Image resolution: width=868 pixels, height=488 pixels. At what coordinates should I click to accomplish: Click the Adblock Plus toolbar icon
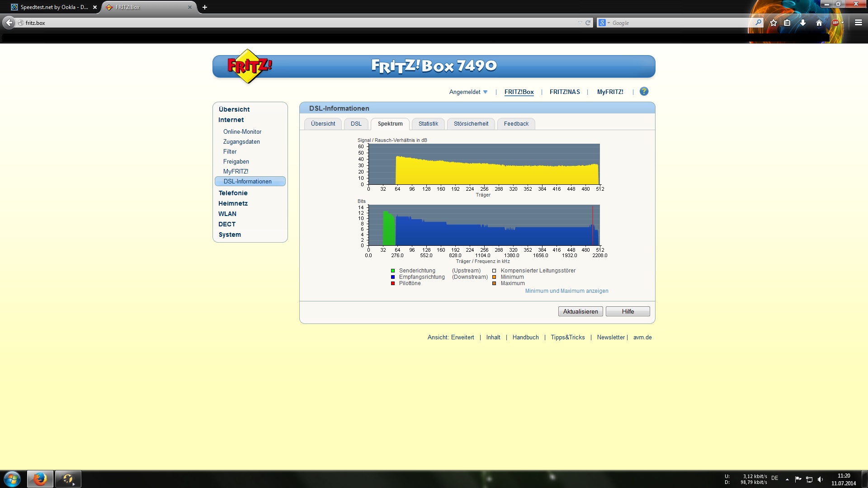tap(835, 23)
